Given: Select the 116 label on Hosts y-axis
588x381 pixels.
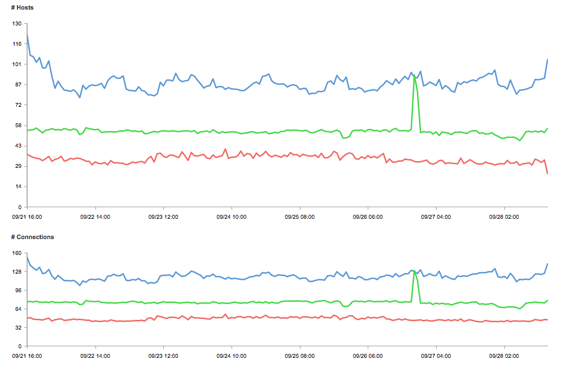Looking at the screenshot, I should (x=17, y=44).
